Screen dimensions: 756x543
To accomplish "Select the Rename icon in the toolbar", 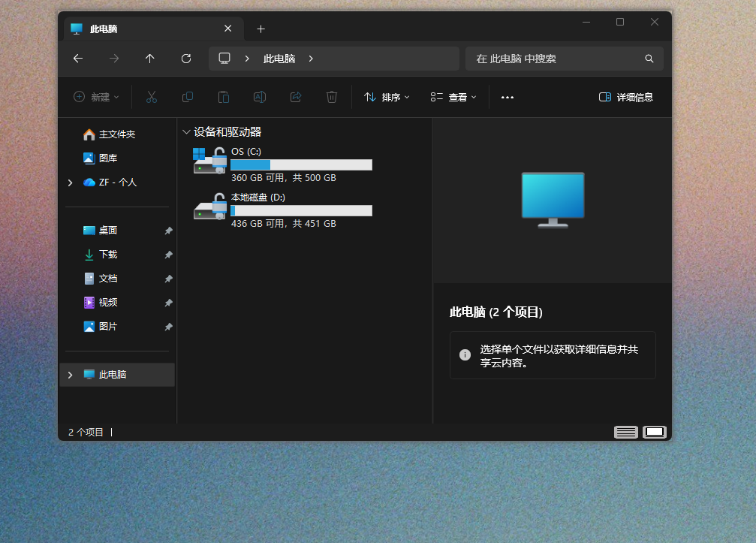I will [259, 97].
